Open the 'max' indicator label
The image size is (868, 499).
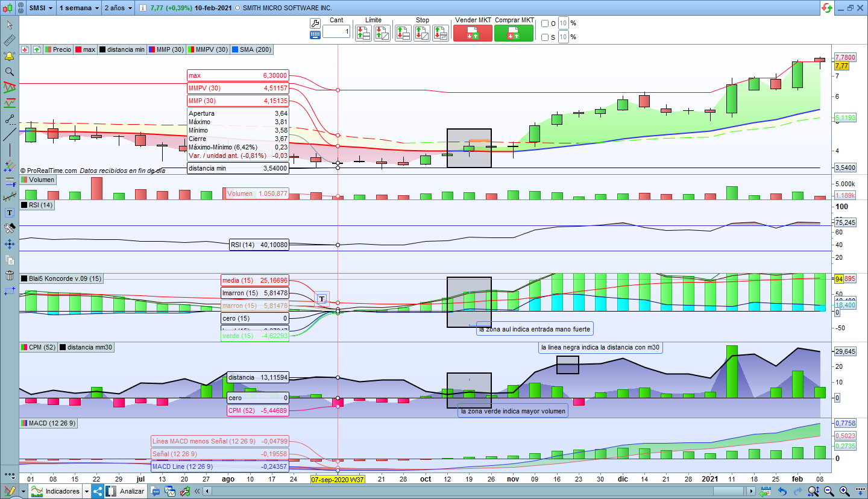[x=85, y=49]
